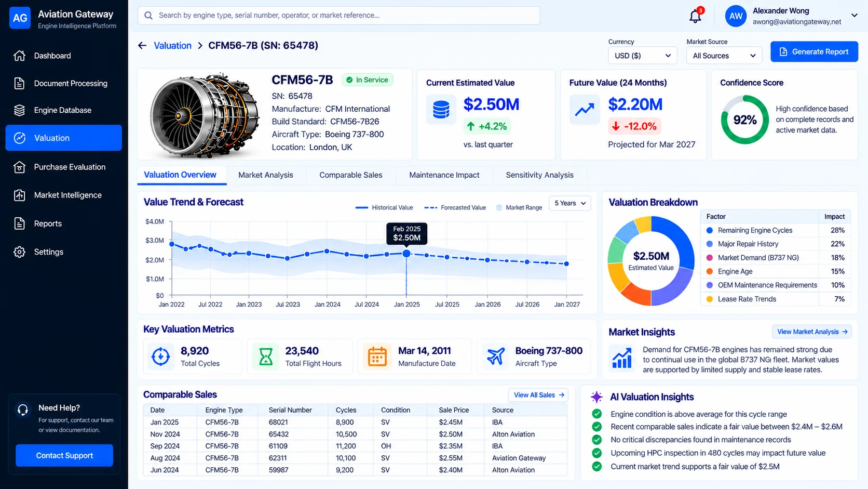Screen dimensions: 868x489
Task: Click the back arrow beside Valuation breadcrumb
Action: click(142, 46)
